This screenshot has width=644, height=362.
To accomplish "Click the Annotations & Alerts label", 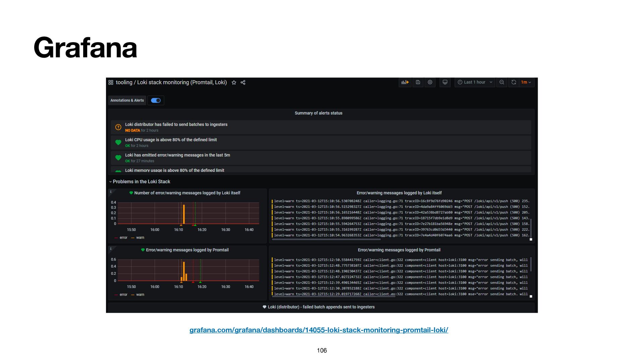I will tap(127, 100).
